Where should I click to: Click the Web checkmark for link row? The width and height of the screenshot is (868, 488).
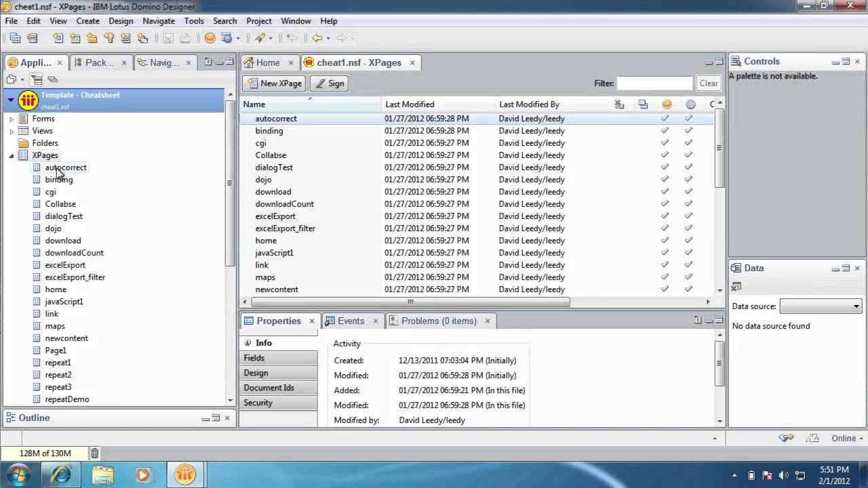coord(689,265)
